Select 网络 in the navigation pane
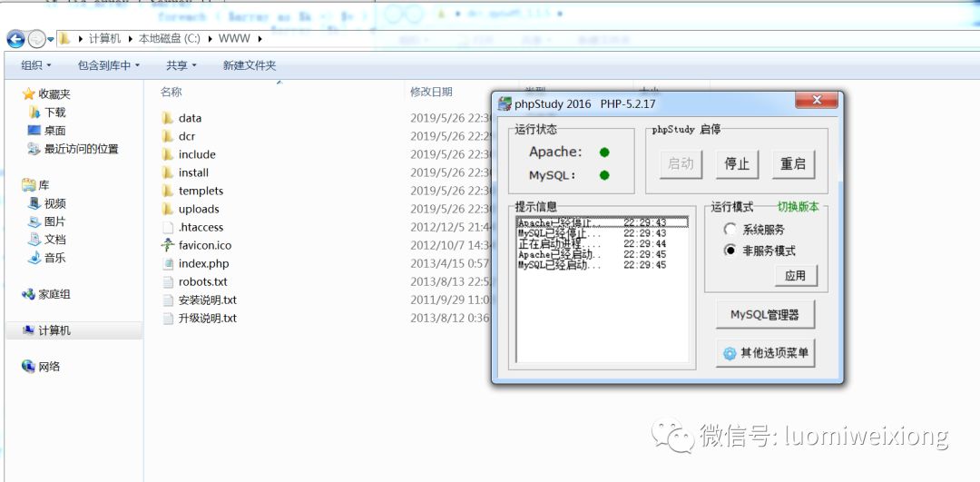Image resolution: width=980 pixels, height=482 pixels. point(49,367)
